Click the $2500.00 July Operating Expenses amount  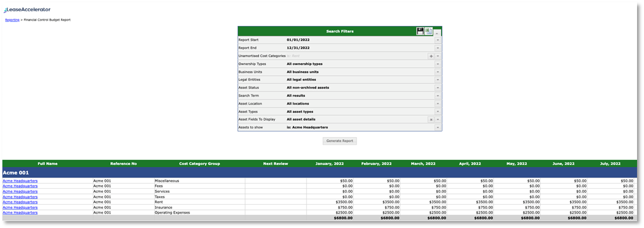[625, 212]
